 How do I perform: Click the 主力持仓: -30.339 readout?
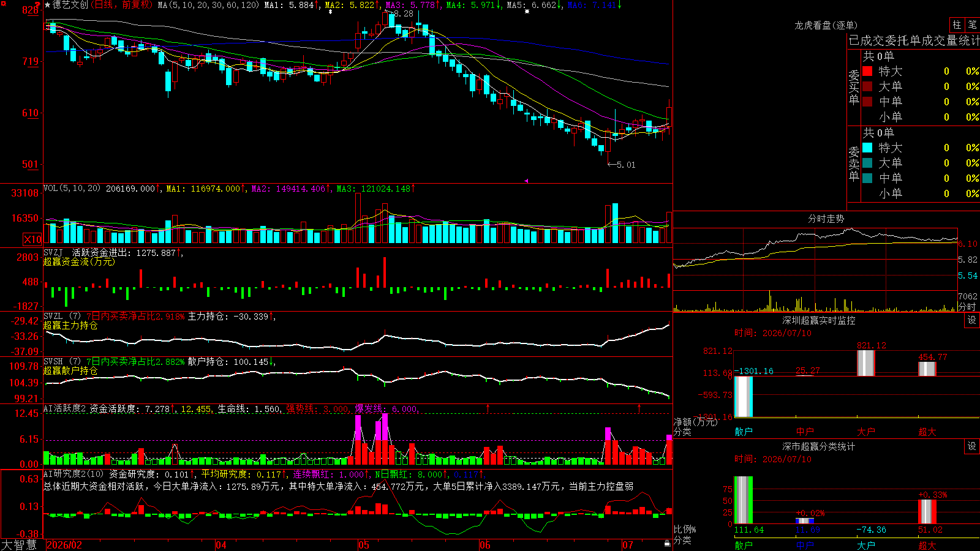click(x=232, y=317)
